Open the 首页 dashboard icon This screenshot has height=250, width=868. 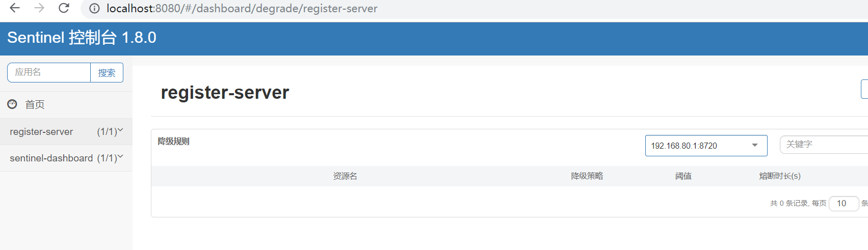(12, 104)
